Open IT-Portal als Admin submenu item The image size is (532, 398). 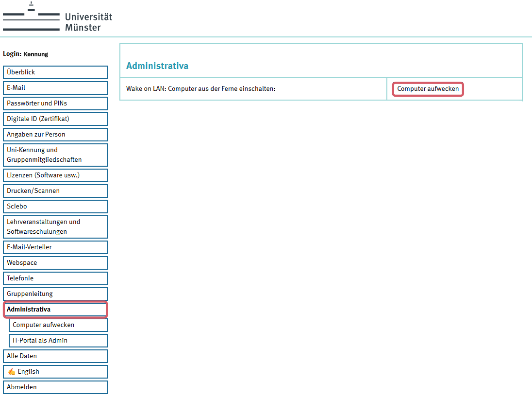tap(58, 341)
